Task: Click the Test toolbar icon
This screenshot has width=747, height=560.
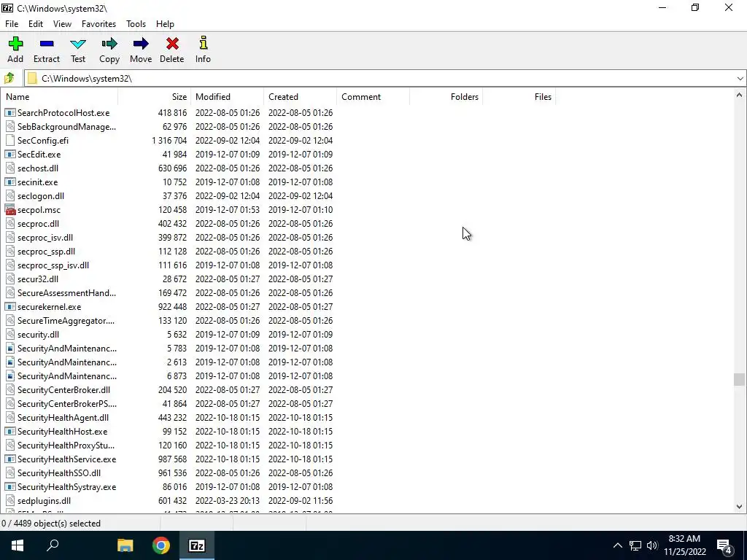Action: [x=78, y=44]
